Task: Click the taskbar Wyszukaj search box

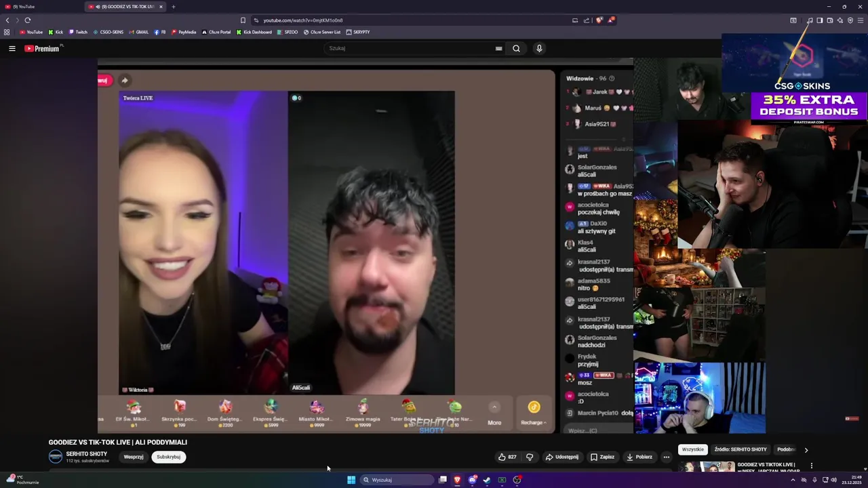Action: [397, 480]
